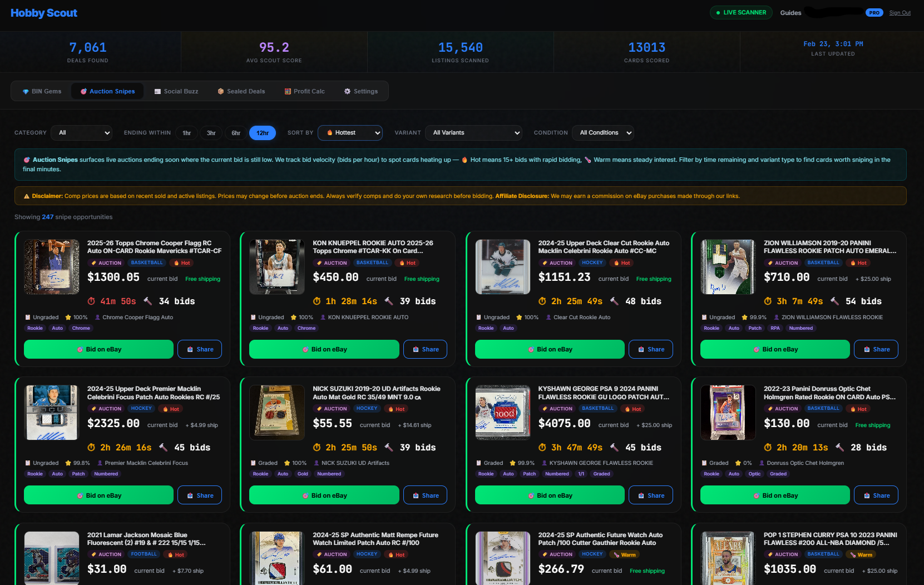Toggle the 6hr ending filter
This screenshot has height=585, width=924.
pyautogui.click(x=235, y=133)
